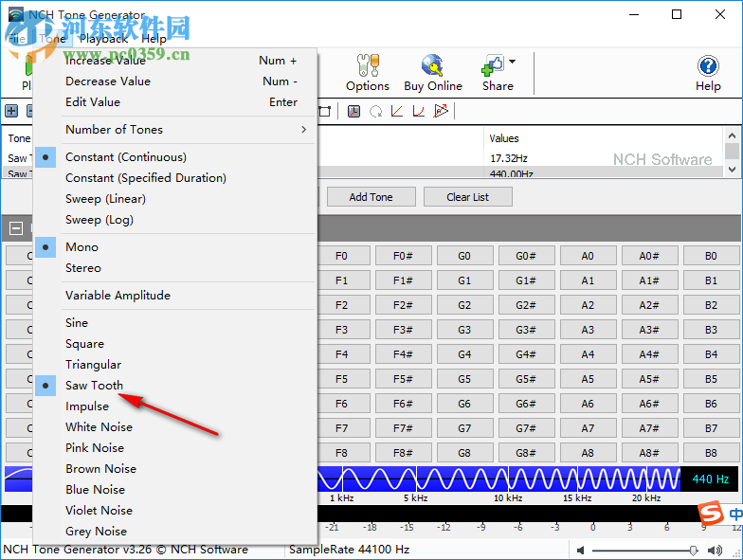Click the linear sweep graph icon
The width and height of the screenshot is (743, 560).
coord(397,112)
